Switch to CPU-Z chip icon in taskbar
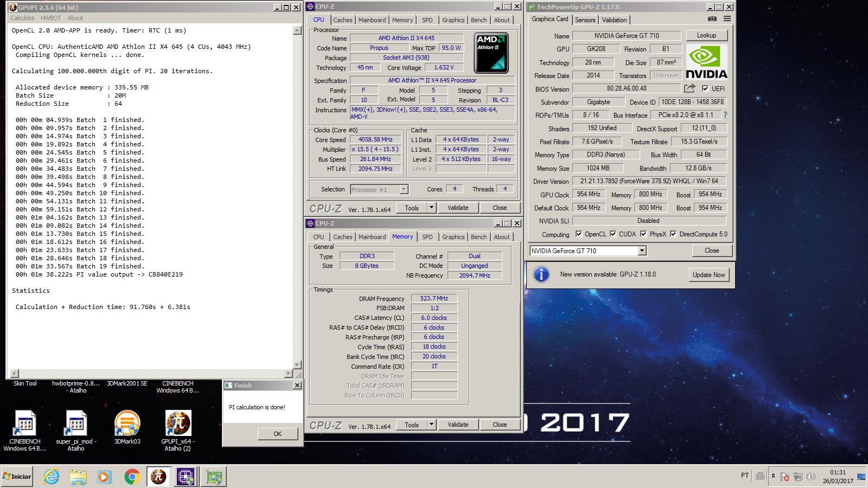The image size is (868, 488). tap(186, 477)
